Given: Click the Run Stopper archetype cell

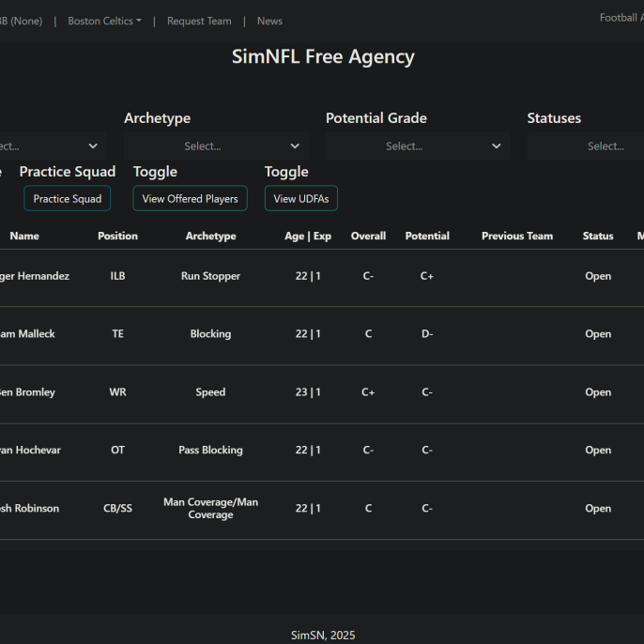Looking at the screenshot, I should (x=210, y=276).
